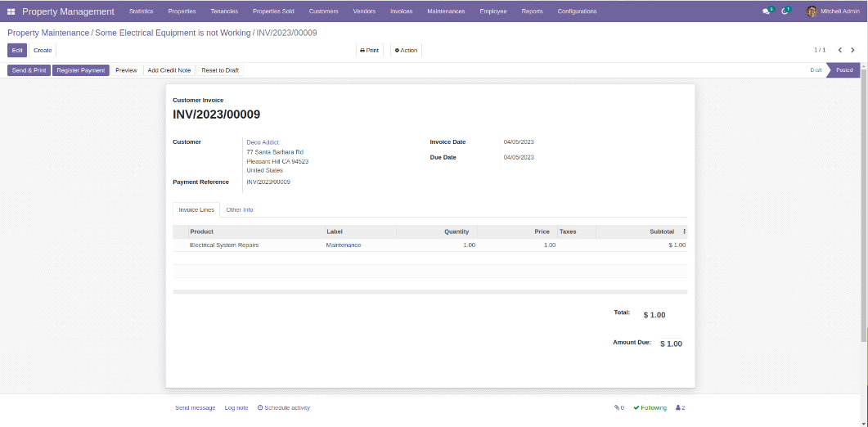
Task: Open the Mitchell Admin user menu
Action: pyautogui.click(x=833, y=11)
